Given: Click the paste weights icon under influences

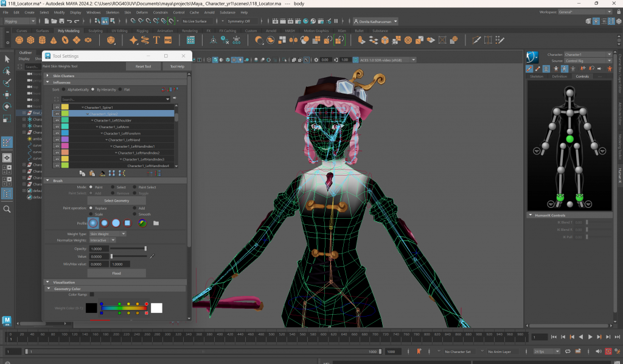Looking at the screenshot, I should 92,173.
